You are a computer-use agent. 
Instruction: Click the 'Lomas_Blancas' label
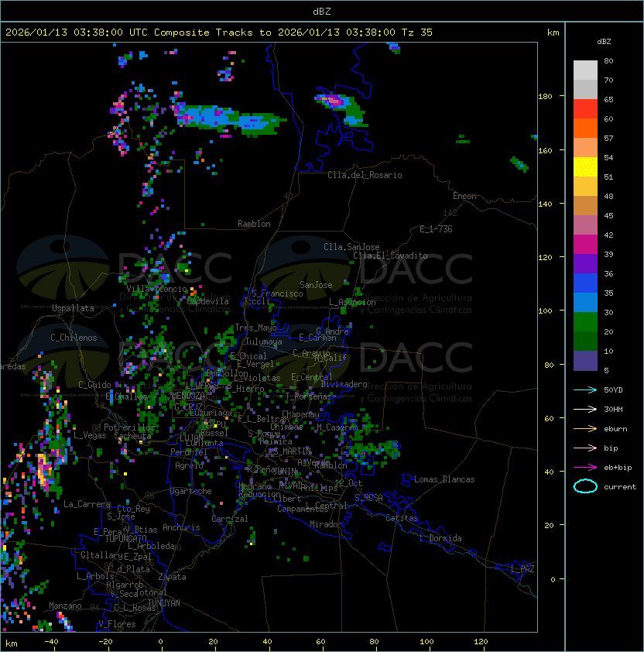444,479
